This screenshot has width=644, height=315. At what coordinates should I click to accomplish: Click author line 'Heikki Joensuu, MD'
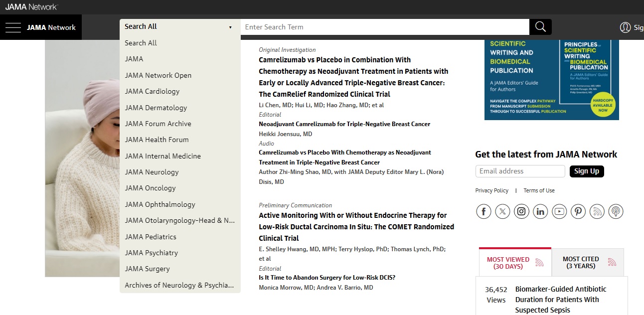(286, 134)
